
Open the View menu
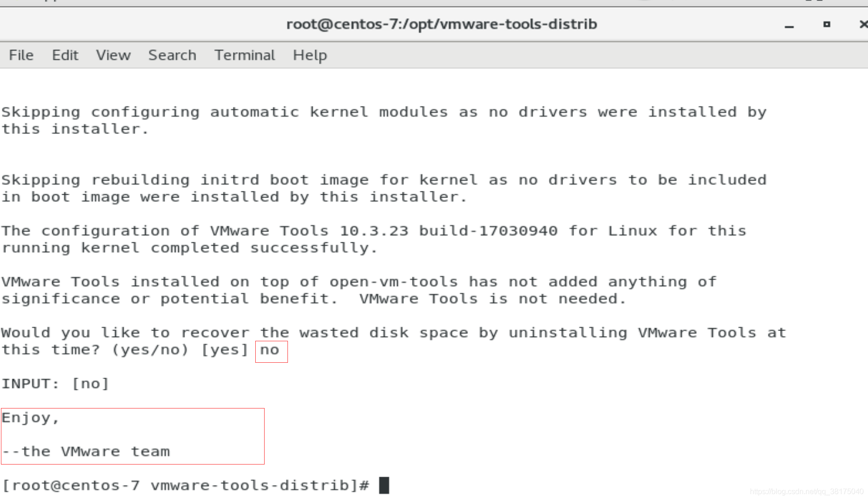pyautogui.click(x=113, y=55)
